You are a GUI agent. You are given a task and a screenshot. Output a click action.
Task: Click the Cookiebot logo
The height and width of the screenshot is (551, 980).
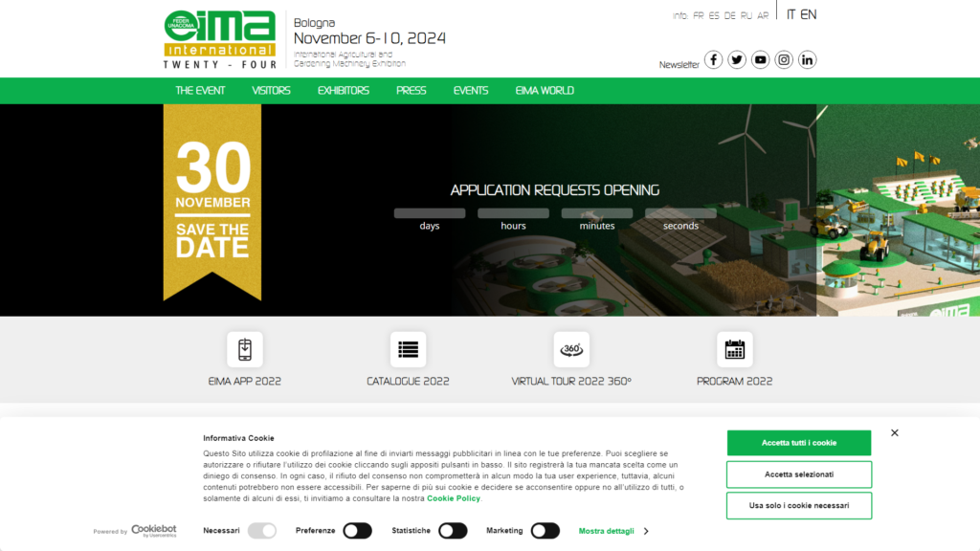click(x=154, y=530)
